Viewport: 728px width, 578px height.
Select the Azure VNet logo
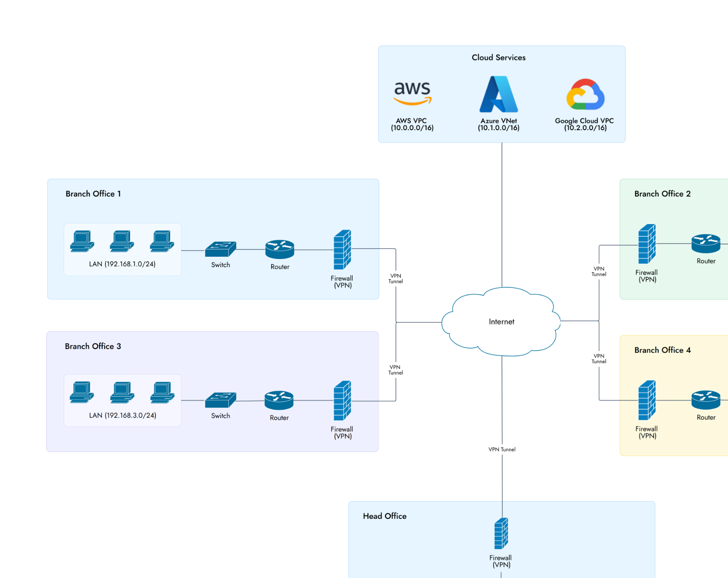pos(499,94)
